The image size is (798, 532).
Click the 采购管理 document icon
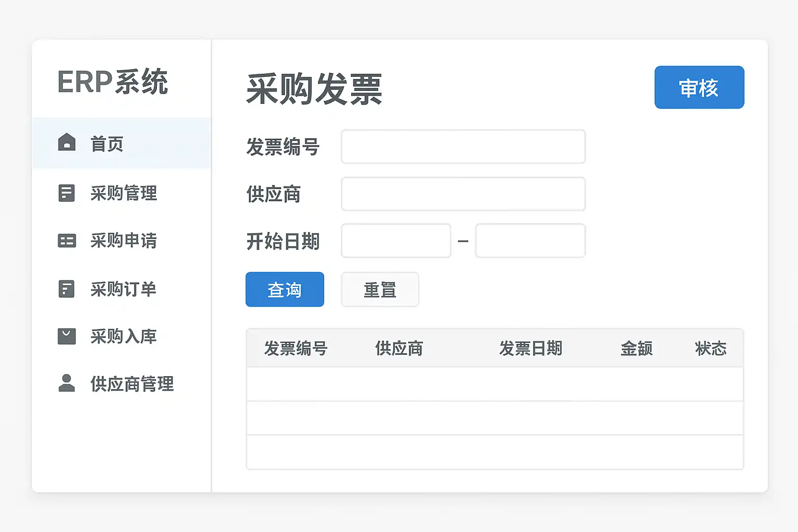66,193
